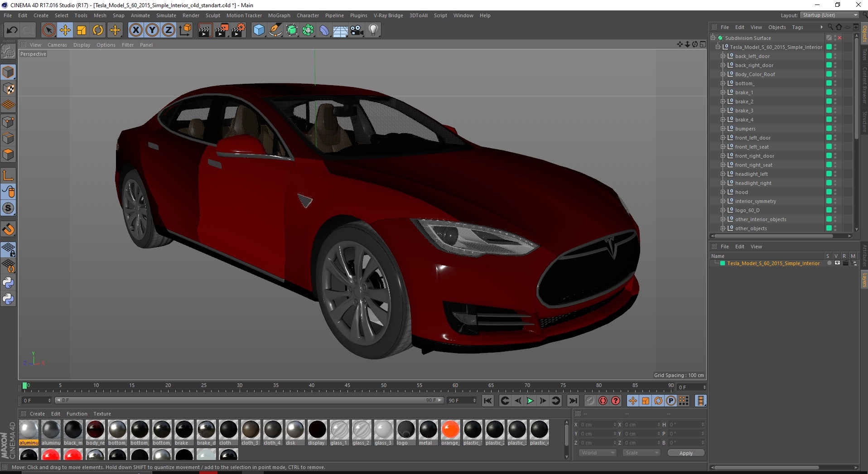Expand the bumpers object
The height and width of the screenshot is (474, 868).
(723, 129)
